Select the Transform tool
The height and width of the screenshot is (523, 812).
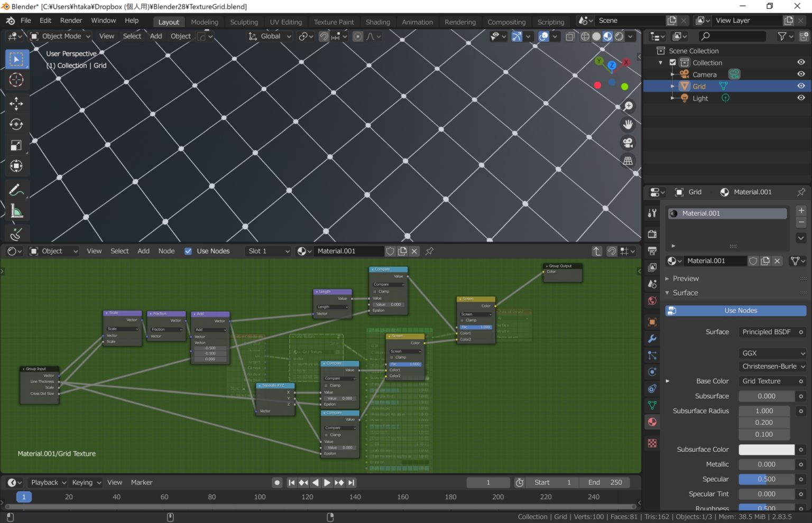tap(16, 166)
